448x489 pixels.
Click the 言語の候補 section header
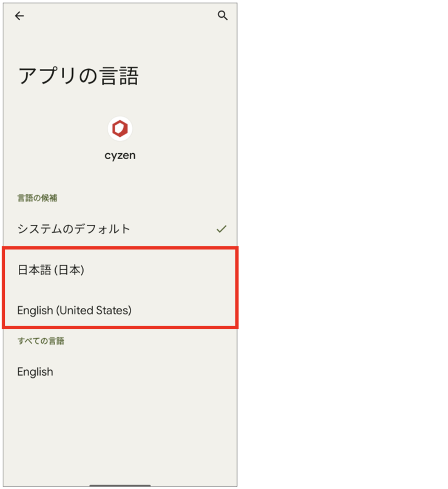[x=37, y=198]
